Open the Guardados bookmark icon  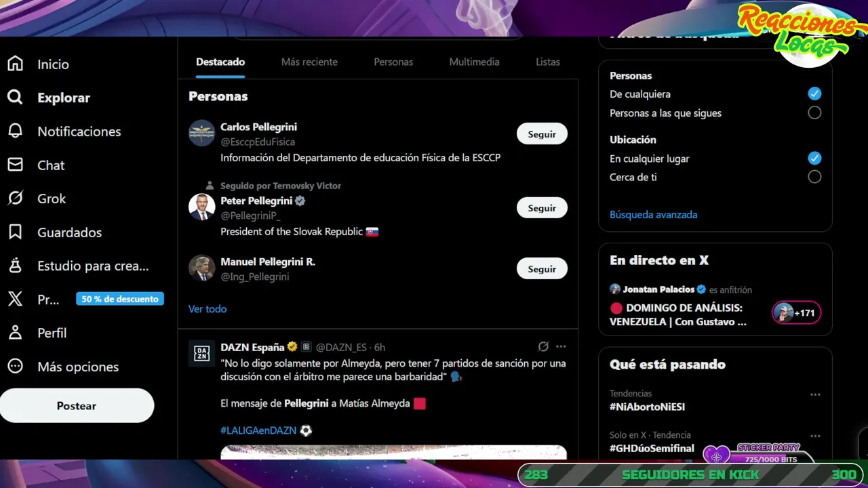[x=15, y=232]
